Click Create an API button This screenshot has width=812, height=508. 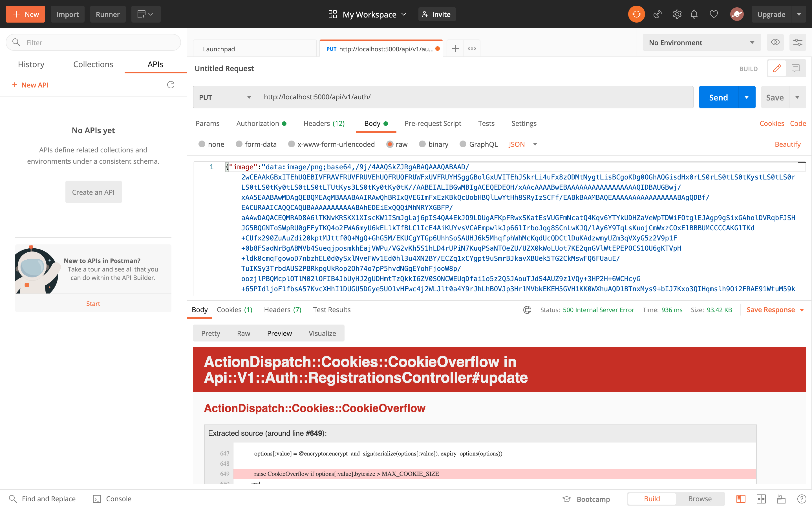click(x=93, y=192)
